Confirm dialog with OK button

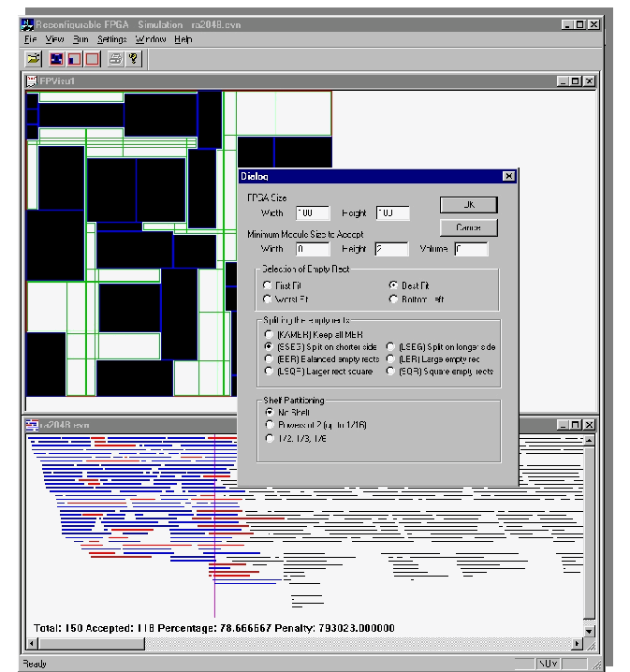(468, 205)
